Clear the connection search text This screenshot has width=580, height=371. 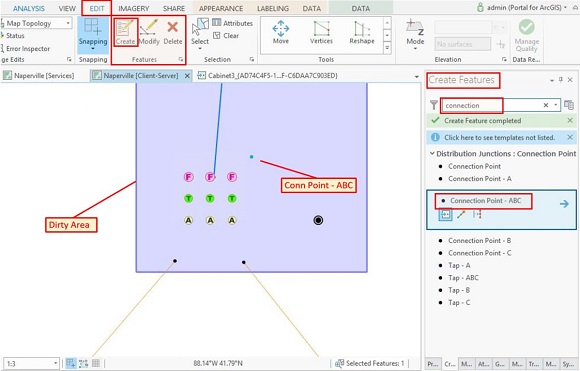(x=546, y=105)
